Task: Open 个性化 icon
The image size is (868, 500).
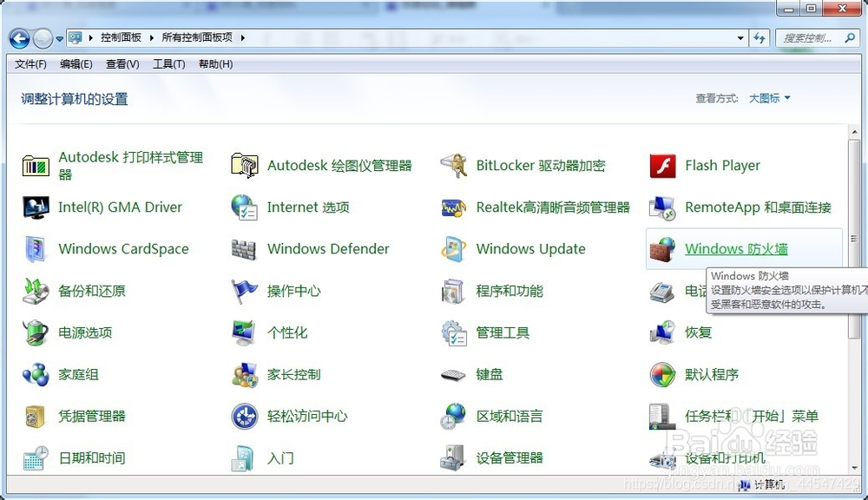Action: coord(245,332)
